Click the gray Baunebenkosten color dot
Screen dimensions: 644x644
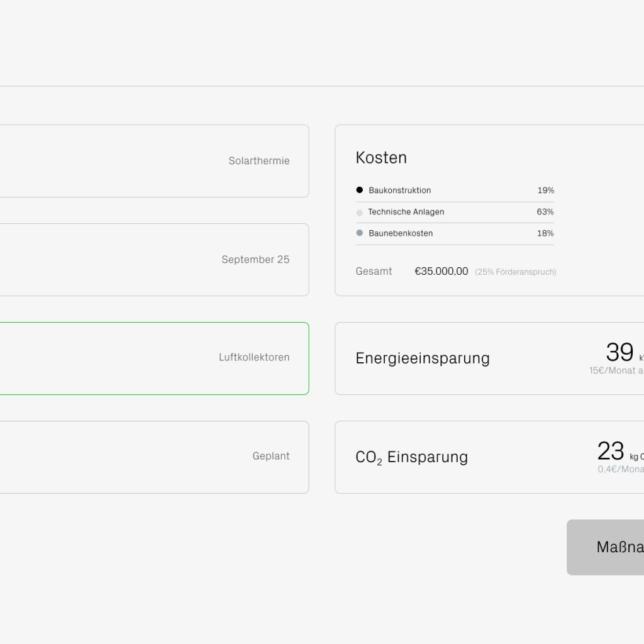click(359, 233)
